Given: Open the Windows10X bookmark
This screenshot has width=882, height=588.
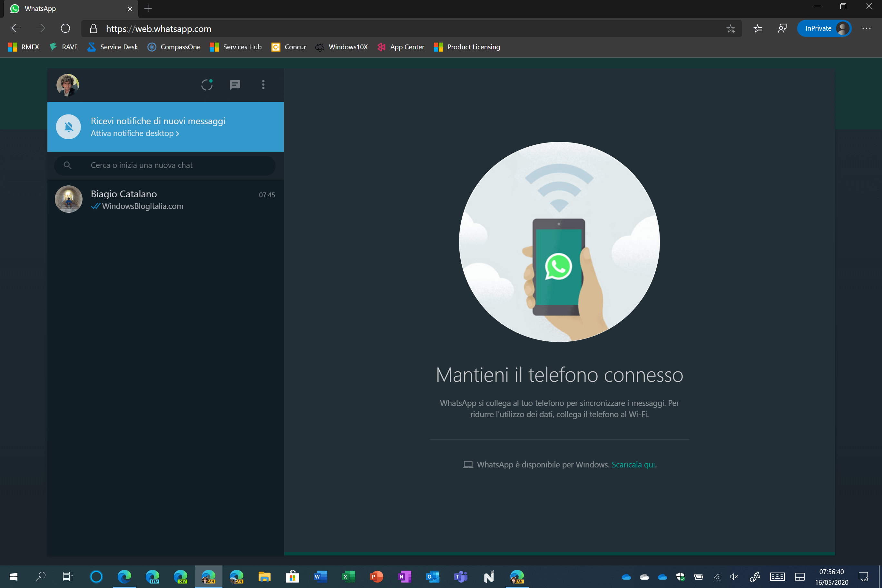Looking at the screenshot, I should point(342,47).
